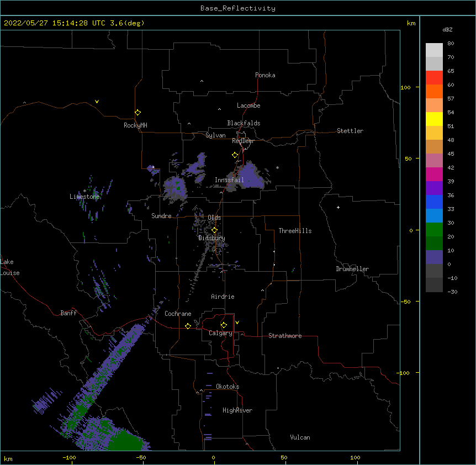Click the Innisfail city label
Viewport: 476px width, 465px height.
click(229, 180)
